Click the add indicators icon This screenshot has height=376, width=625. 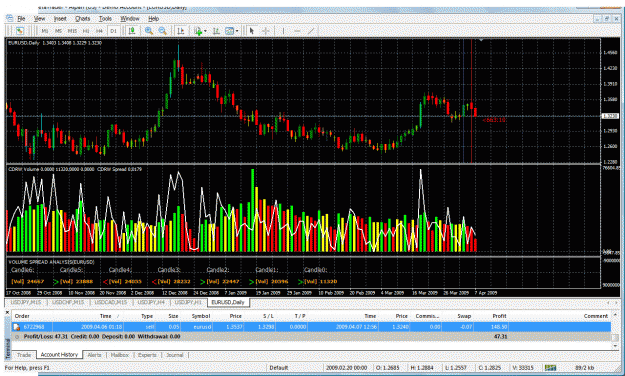pos(198,31)
